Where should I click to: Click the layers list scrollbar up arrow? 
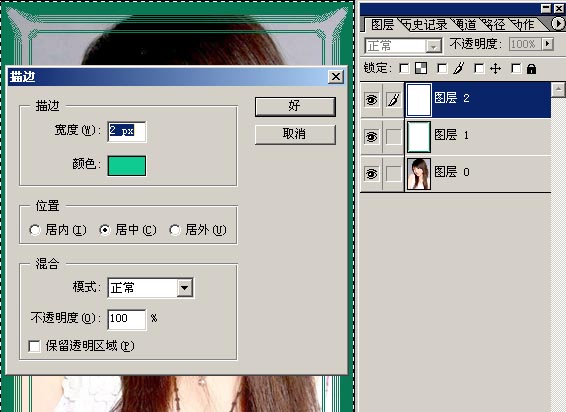(558, 90)
